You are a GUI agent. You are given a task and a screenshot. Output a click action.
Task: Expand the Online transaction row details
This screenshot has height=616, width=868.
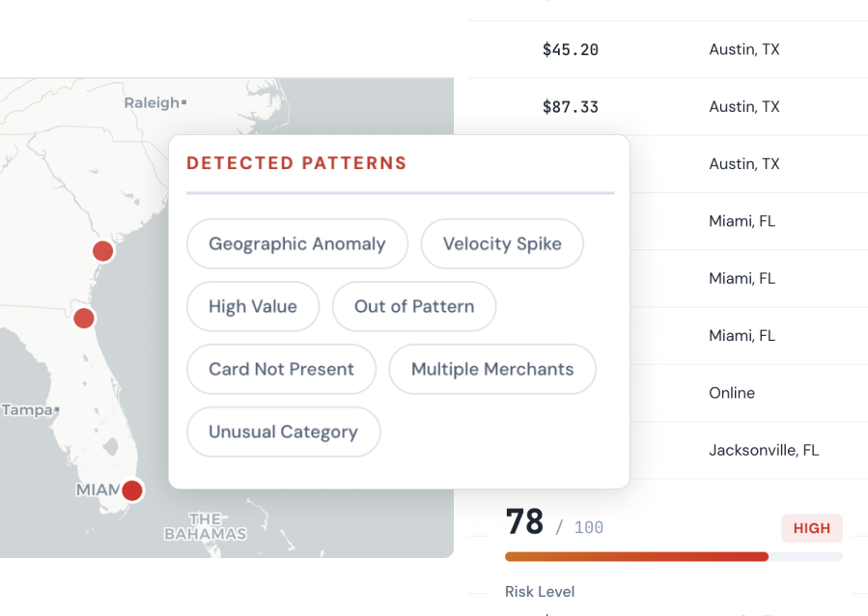pos(731,393)
